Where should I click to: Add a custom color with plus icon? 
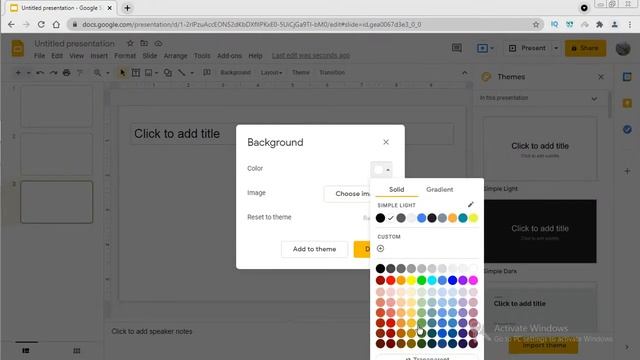click(380, 249)
